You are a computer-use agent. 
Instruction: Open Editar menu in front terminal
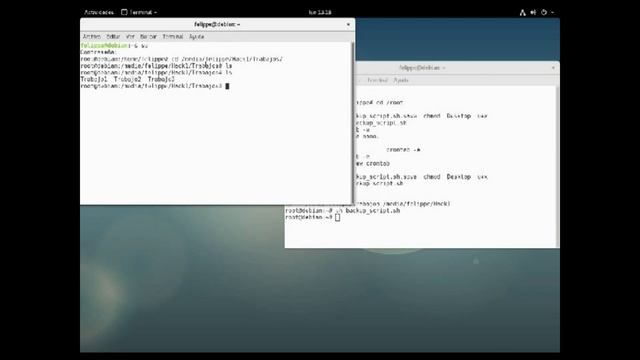tap(113, 37)
